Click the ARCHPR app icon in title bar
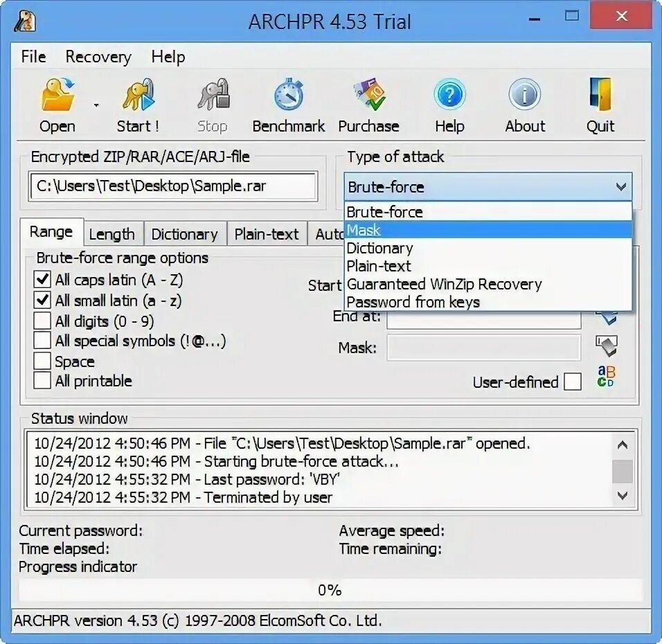Screen dimensions: 662x644 pos(24,21)
